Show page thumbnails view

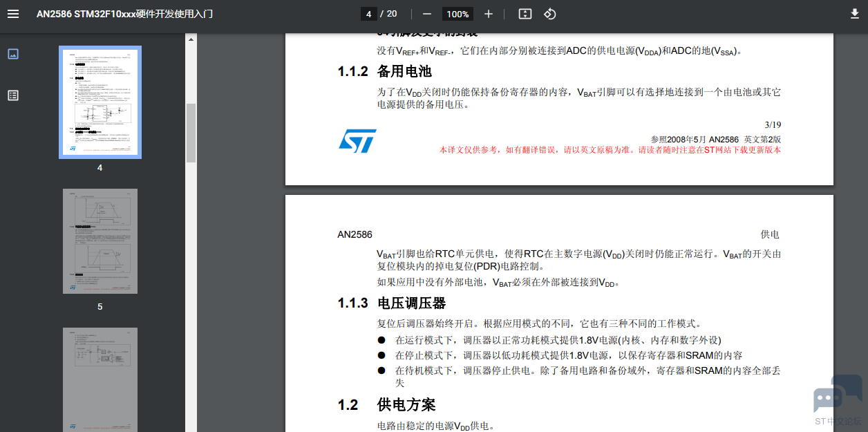13,54
